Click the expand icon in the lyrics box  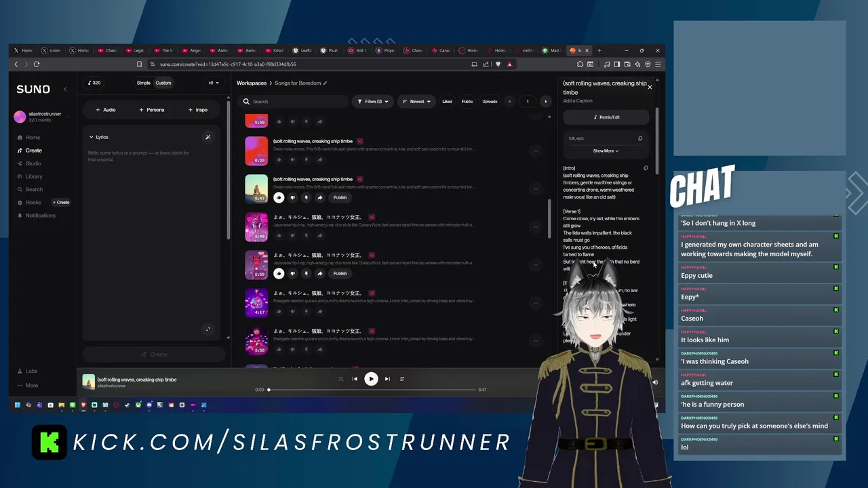point(208,329)
